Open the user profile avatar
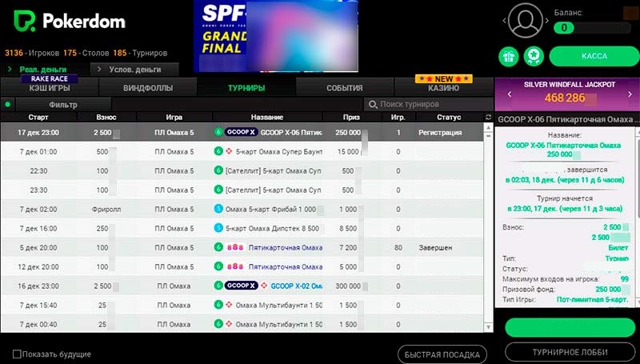 tap(526, 21)
